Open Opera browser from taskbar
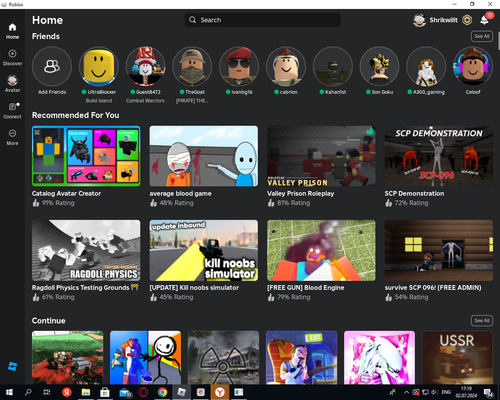The image size is (500, 400). point(143,392)
